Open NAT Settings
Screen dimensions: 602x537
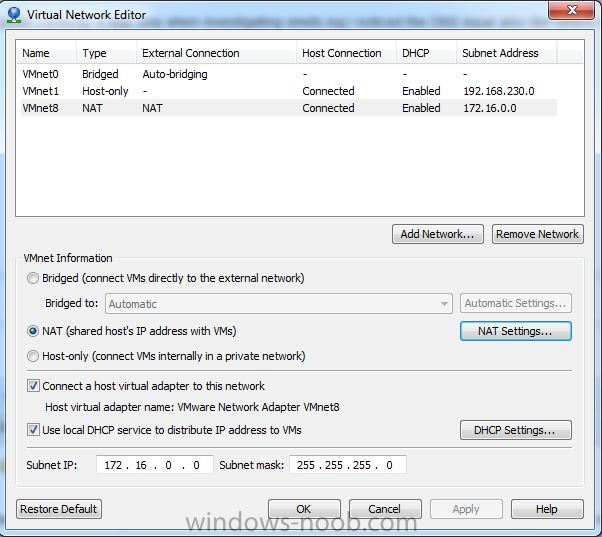pyautogui.click(x=516, y=331)
